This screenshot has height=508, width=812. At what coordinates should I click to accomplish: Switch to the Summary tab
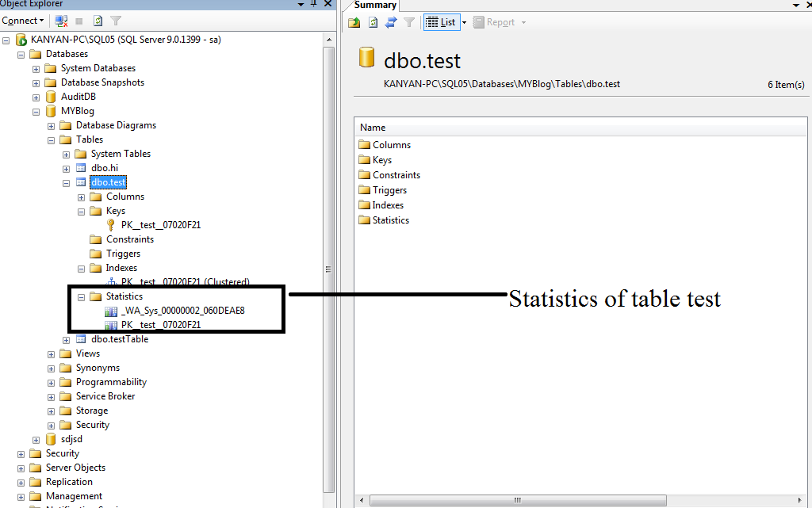(x=375, y=6)
